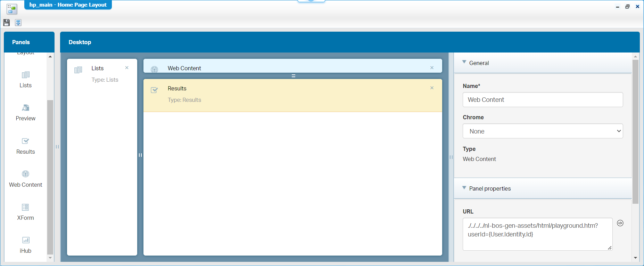Select the Web Content panel icon
The width and height of the screenshot is (644, 266).
pos(25,174)
